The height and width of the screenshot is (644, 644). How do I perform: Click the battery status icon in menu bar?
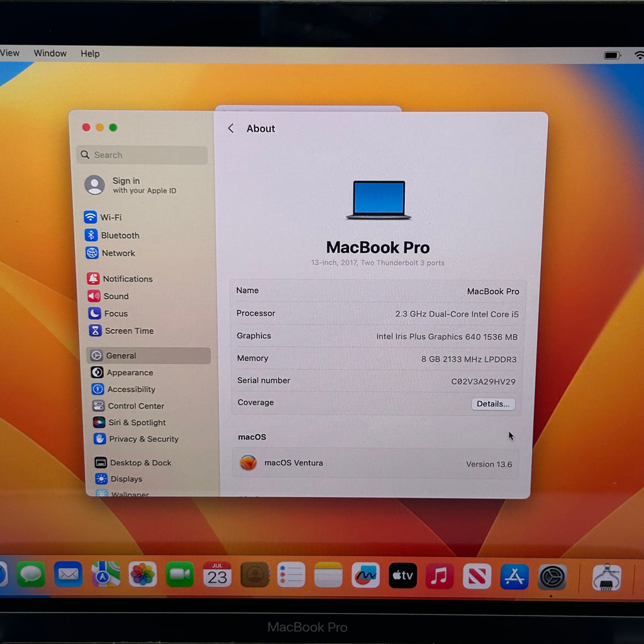click(x=612, y=55)
